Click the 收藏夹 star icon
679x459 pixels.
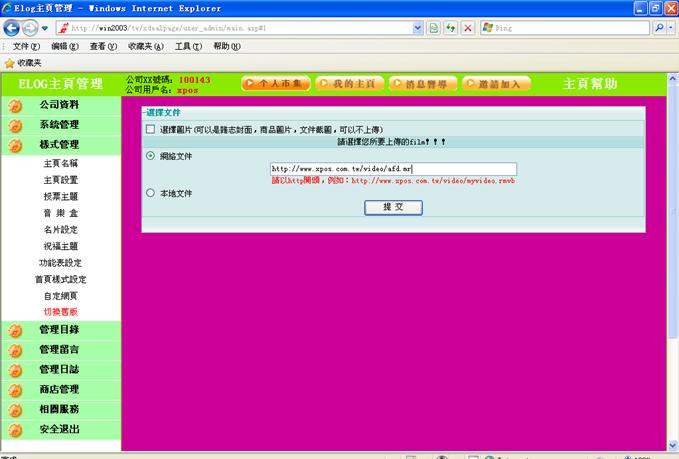pos(9,62)
